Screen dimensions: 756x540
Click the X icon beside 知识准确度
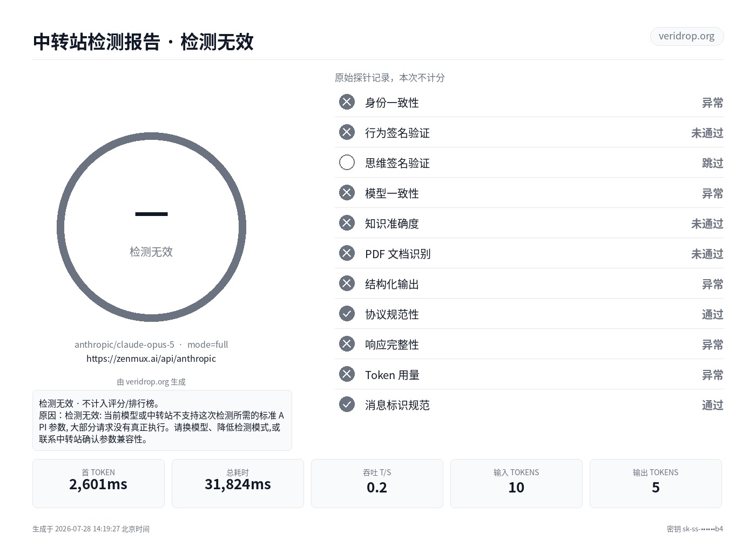(347, 223)
